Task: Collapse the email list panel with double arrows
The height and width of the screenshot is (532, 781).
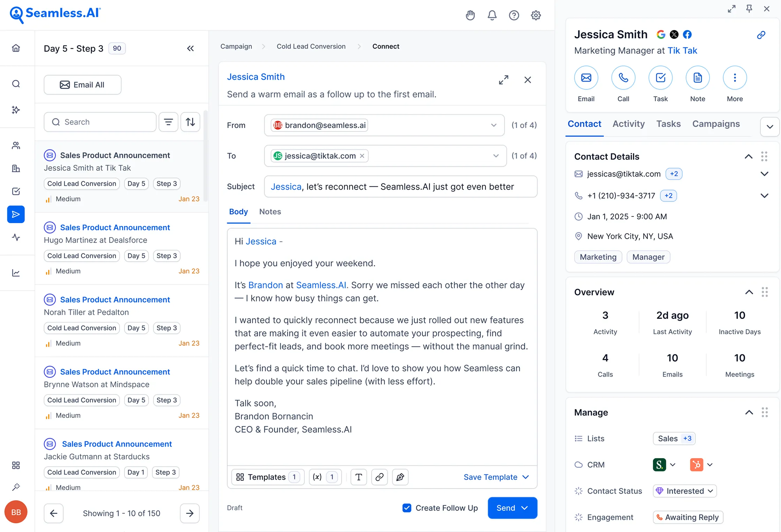Action: tap(190, 48)
